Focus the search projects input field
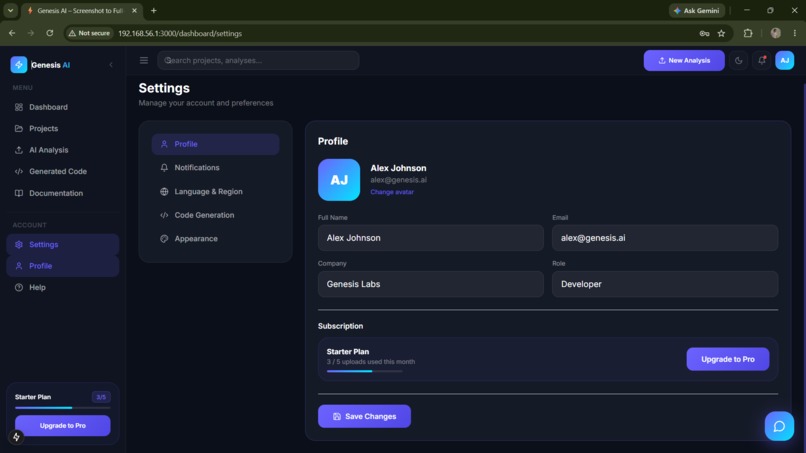Screen dimensions: 806x453 click(x=258, y=61)
